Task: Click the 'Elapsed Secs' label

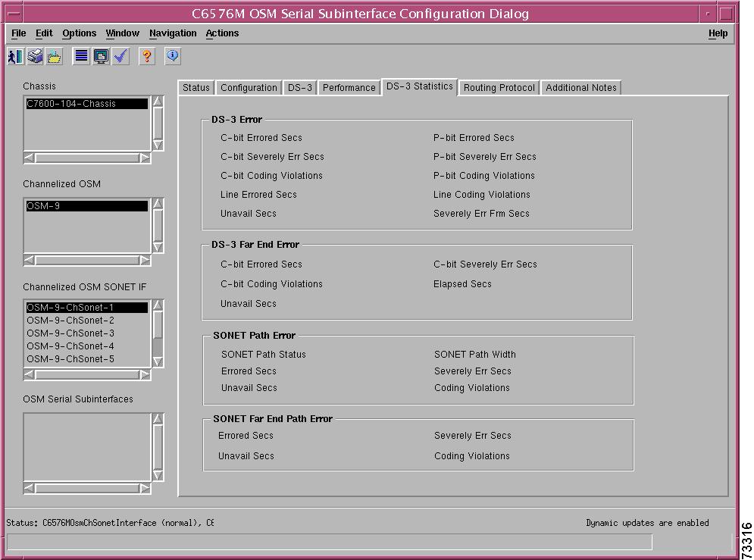Action: [x=462, y=284]
